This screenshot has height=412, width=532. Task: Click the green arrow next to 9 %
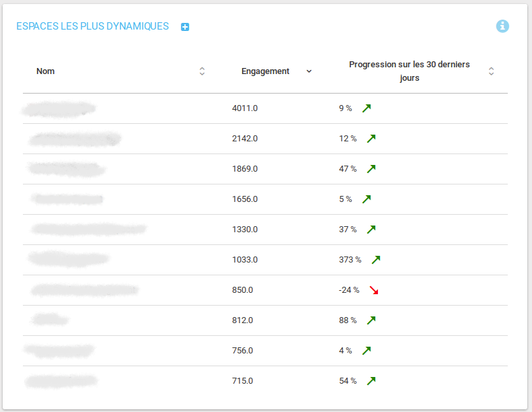[x=367, y=108]
